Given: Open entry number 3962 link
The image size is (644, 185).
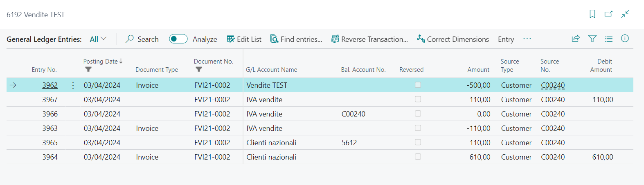Looking at the screenshot, I should 50,85.
